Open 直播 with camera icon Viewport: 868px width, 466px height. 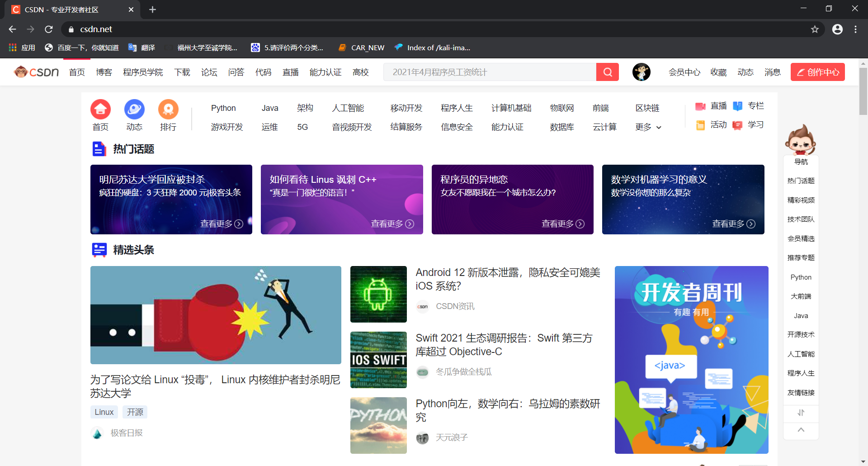[711, 106]
